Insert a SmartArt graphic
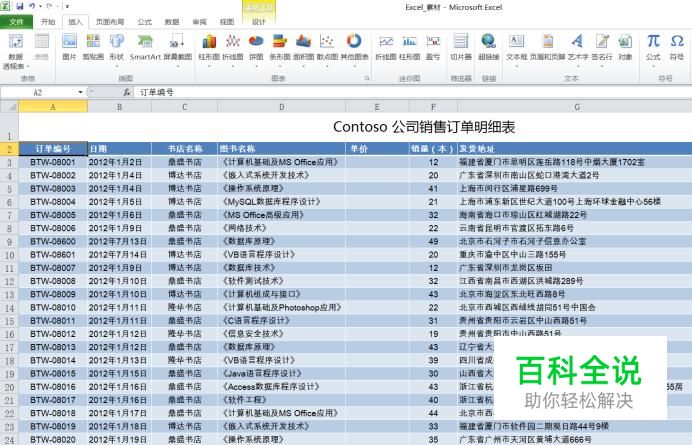The image size is (692, 445). coord(145,47)
